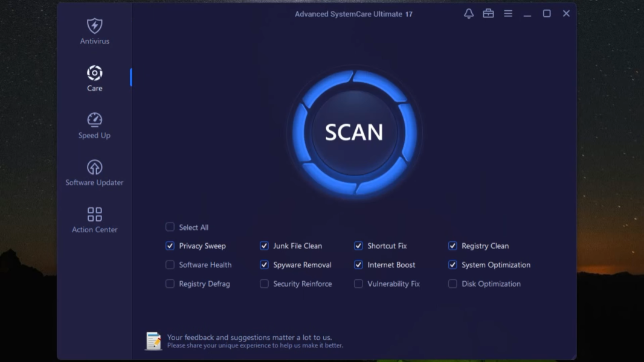Click the Select All label

193,227
